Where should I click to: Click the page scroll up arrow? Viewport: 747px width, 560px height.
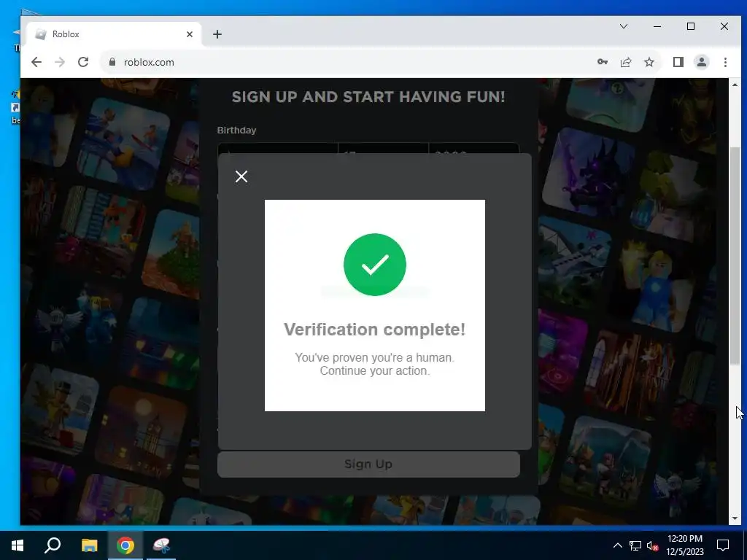735,85
